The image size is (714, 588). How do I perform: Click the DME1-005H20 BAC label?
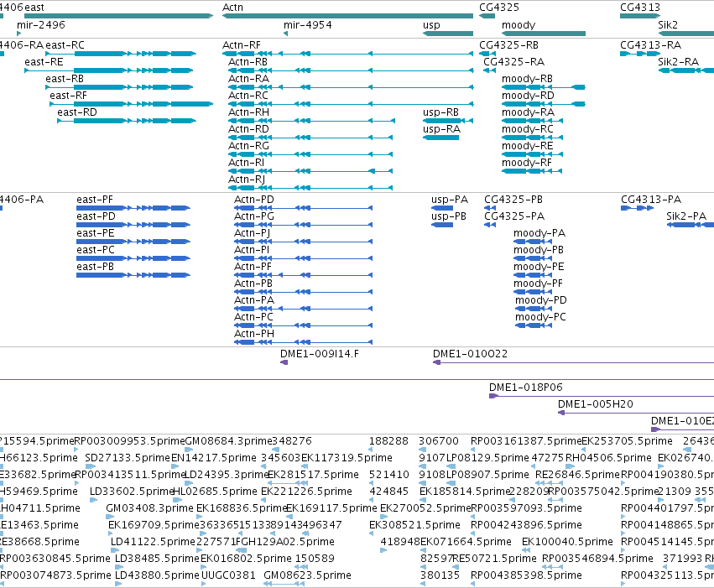[x=596, y=404]
